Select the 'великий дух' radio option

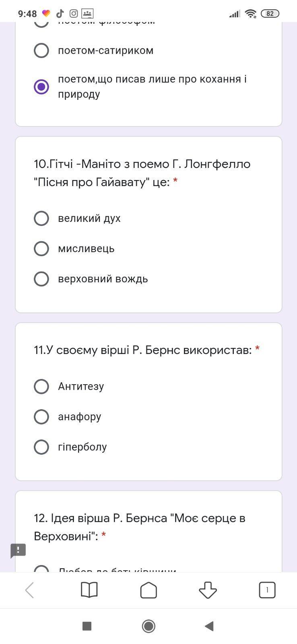pyautogui.click(x=41, y=218)
